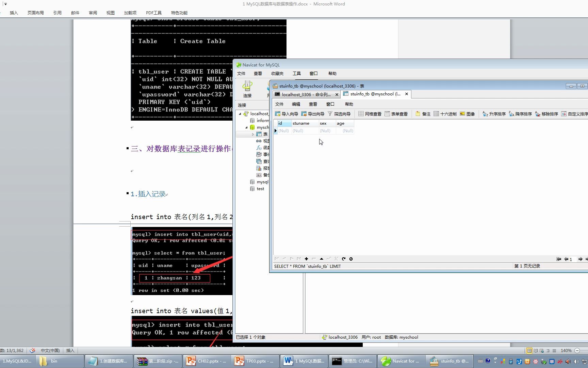Image resolution: width=588 pixels, height=368 pixels.
Task: Click Word status bar 中文(中国) language
Action: point(50,350)
